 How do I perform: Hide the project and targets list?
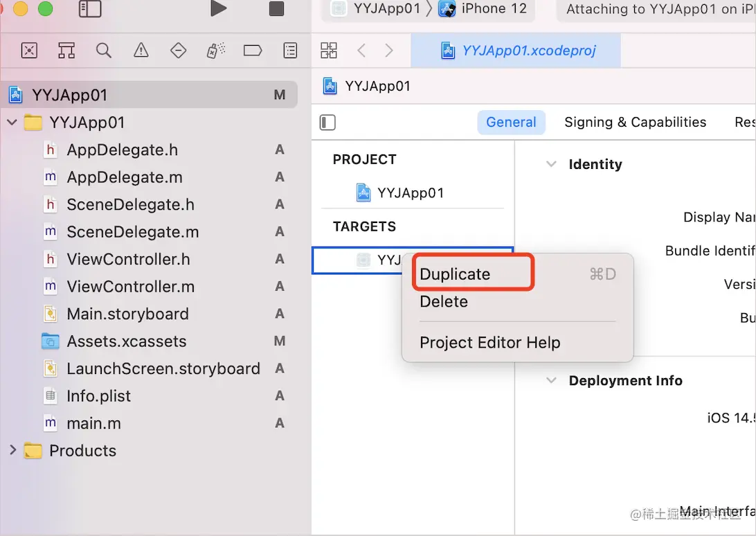tap(327, 123)
